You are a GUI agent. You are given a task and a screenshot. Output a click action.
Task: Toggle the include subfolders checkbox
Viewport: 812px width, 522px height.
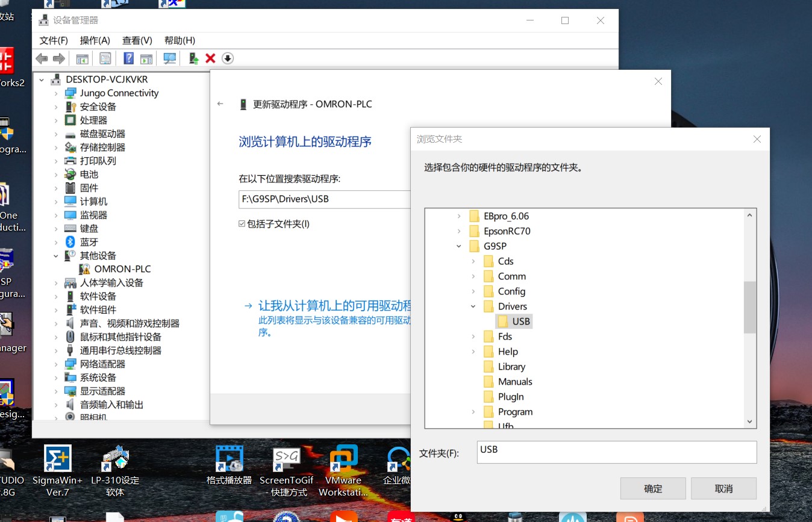click(x=242, y=224)
